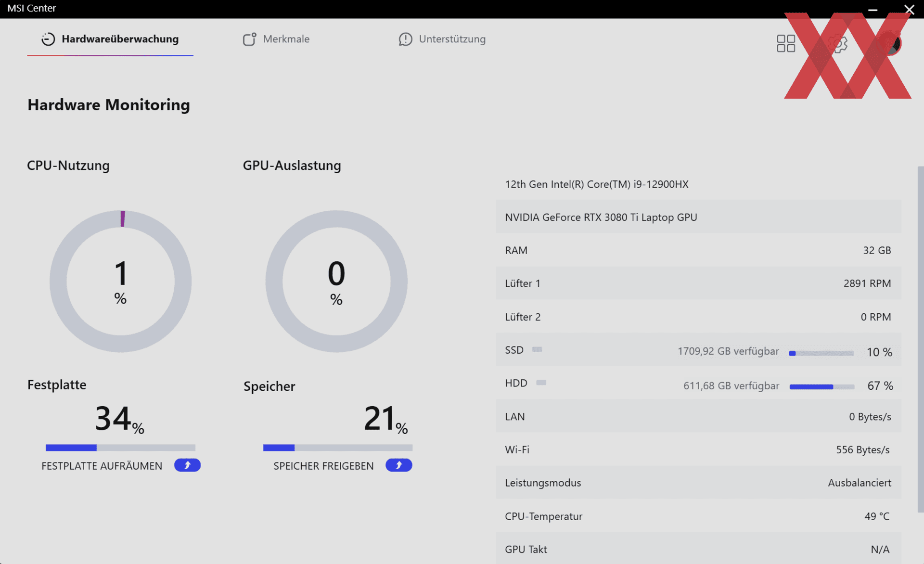Image resolution: width=924 pixels, height=564 pixels.
Task: Click the GPU-Auslastung circular gauge
Action: 336,282
